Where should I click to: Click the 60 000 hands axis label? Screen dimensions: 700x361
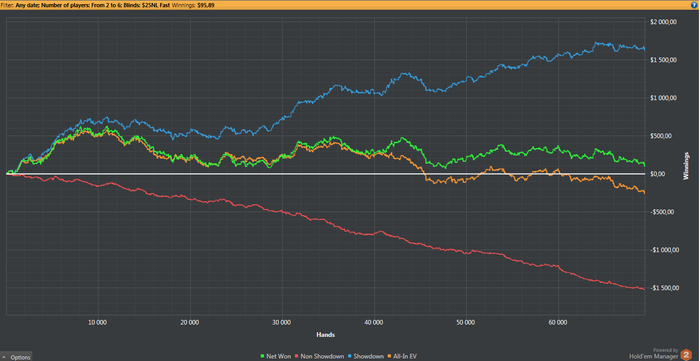[x=558, y=322]
